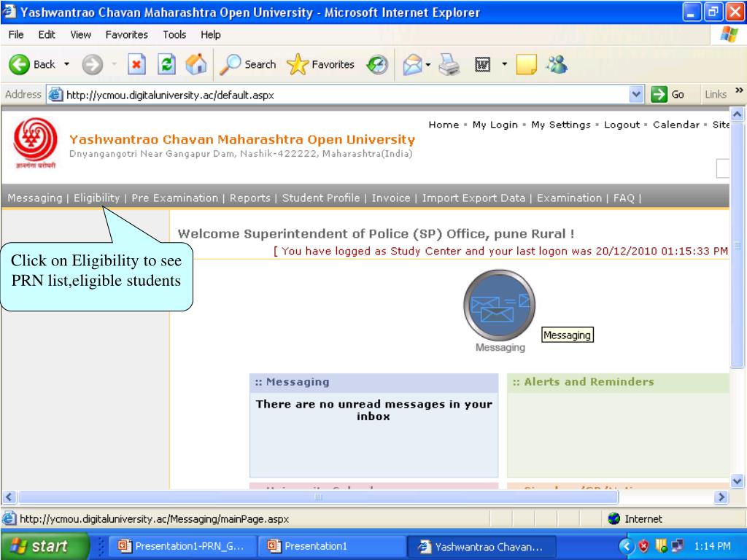Screen dimensions: 747x560
Task: Open the View menu
Action: [80, 35]
